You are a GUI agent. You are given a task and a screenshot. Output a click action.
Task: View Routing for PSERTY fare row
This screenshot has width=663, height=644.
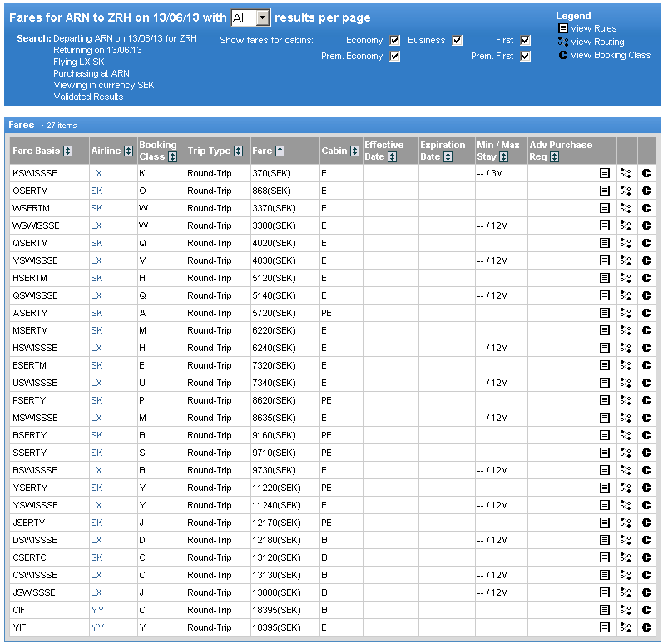[x=626, y=400]
